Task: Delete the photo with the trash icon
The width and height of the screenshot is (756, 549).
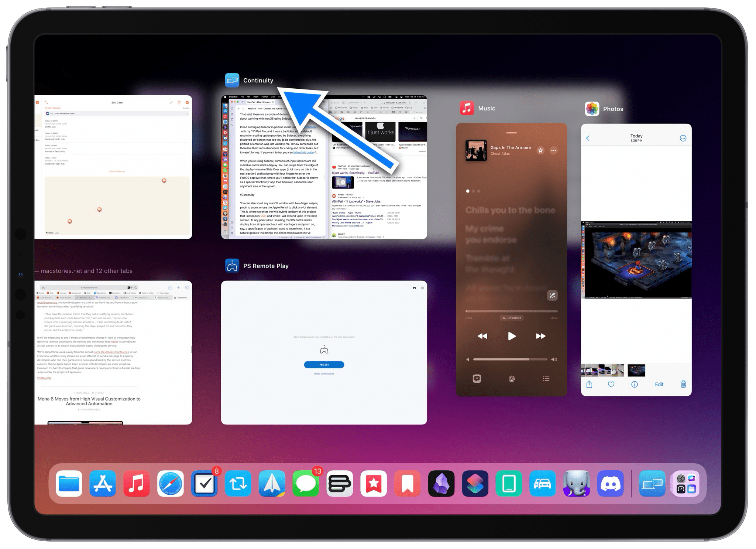Action: [x=683, y=384]
